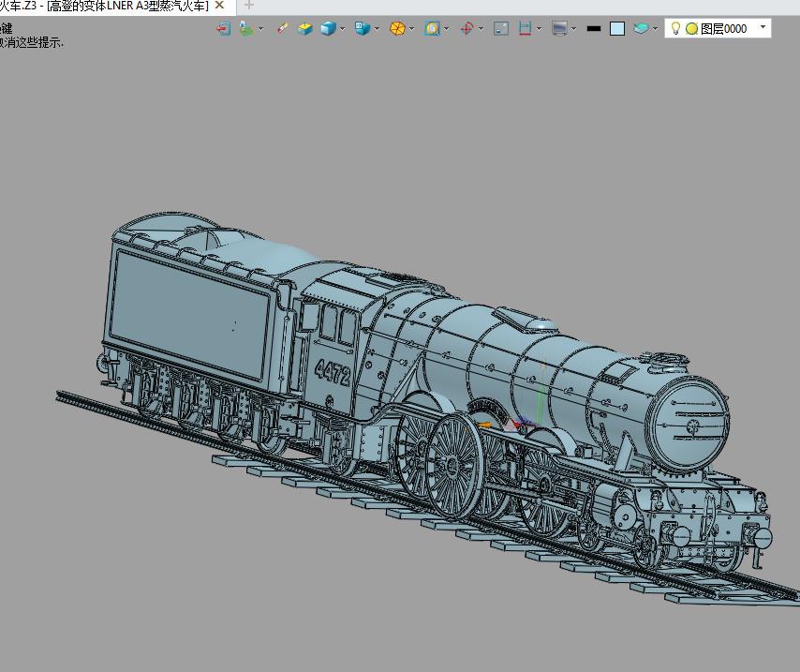800x672 pixels.
Task: Open the display settings dropdown arrow
Action: (572, 28)
